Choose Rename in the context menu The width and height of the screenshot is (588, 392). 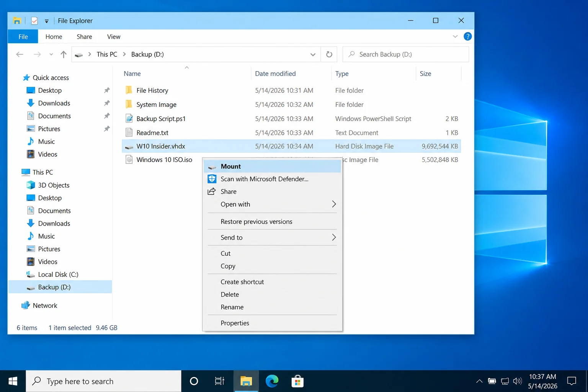pyautogui.click(x=272, y=307)
